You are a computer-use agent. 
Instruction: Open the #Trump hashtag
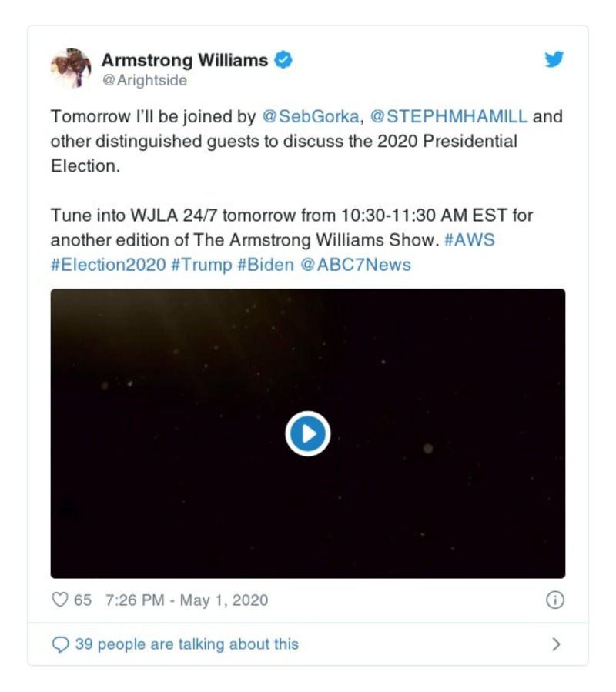click(202, 265)
